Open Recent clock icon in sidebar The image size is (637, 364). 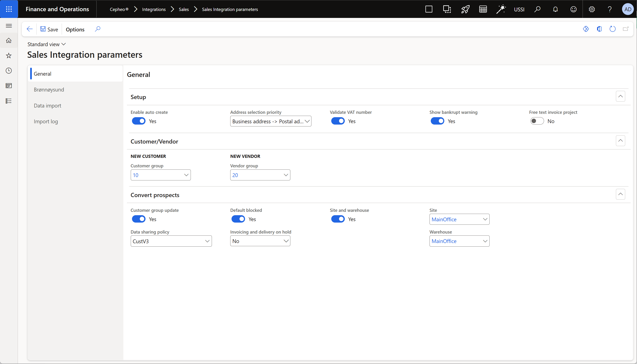pyautogui.click(x=9, y=70)
